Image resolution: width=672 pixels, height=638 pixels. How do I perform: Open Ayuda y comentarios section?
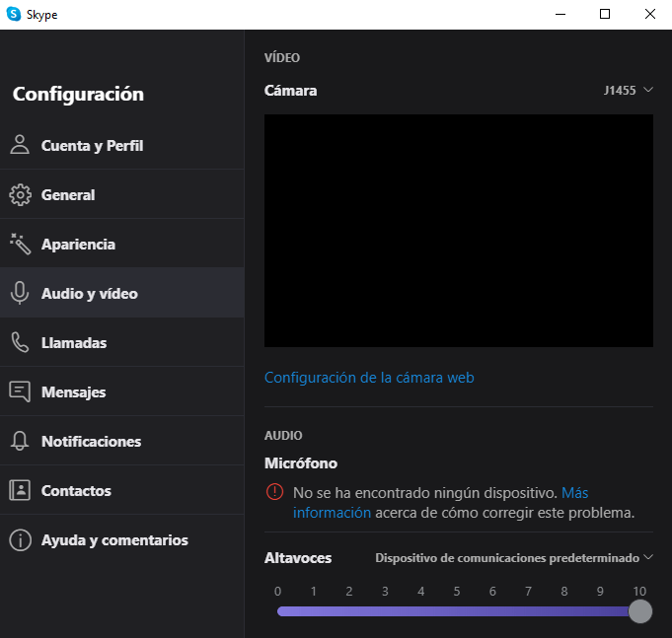(x=122, y=540)
